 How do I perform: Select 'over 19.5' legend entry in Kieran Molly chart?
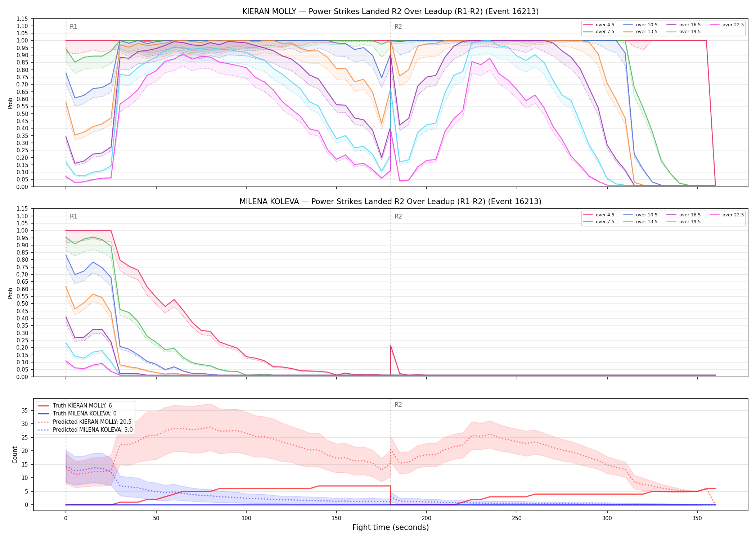pos(684,32)
